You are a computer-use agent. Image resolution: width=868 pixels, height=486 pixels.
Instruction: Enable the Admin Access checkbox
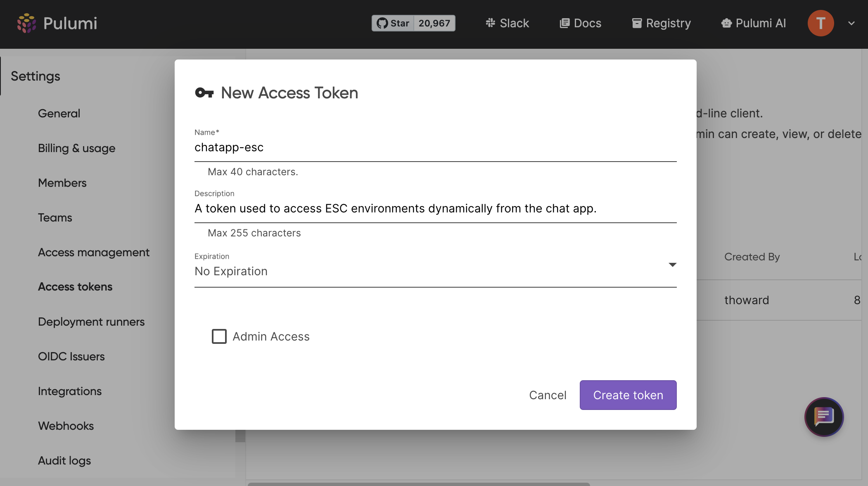tap(219, 336)
